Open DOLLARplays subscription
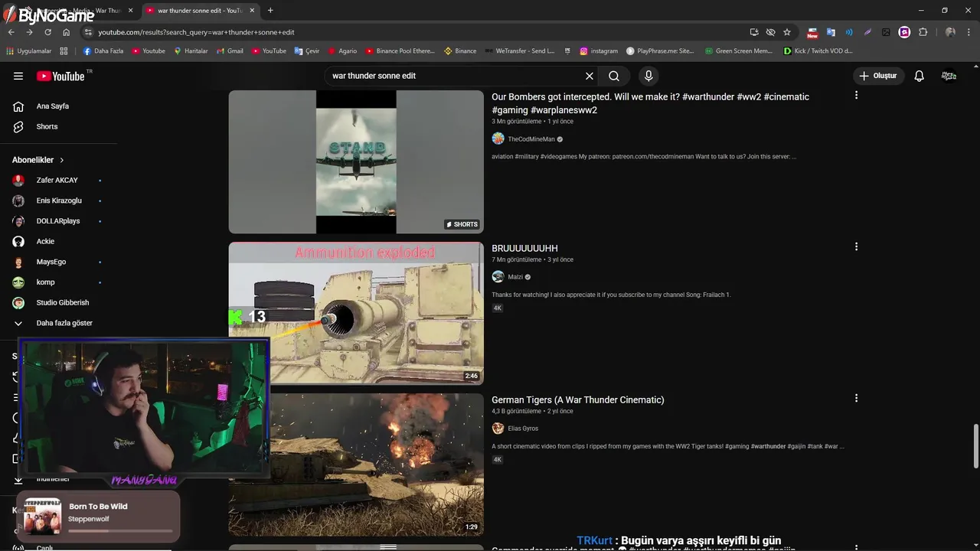980x551 pixels. (58, 221)
